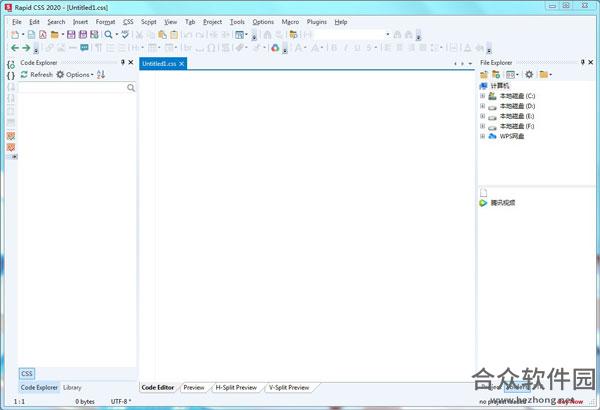600x410 pixels.
Task: Close the Untitled1.css tab
Action: pos(182,64)
